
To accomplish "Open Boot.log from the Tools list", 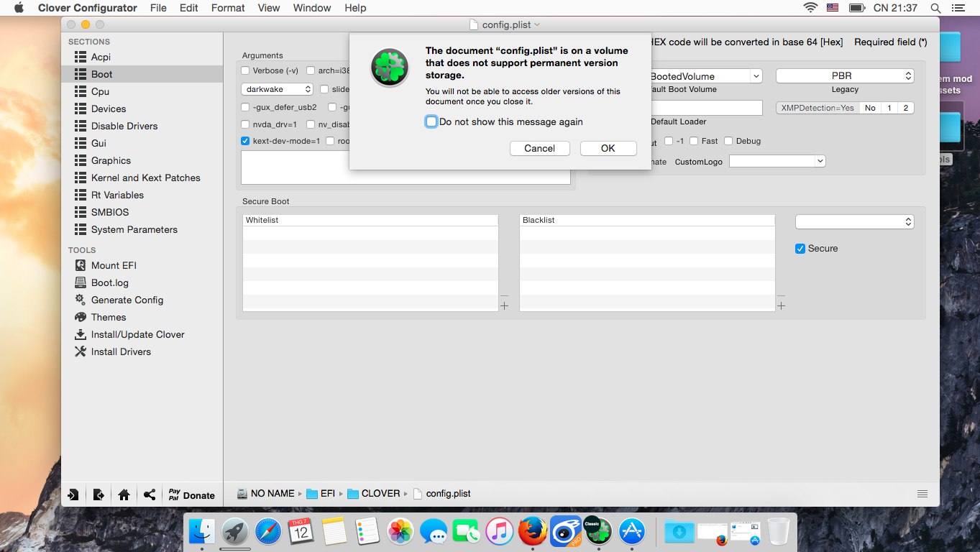I will [x=109, y=282].
